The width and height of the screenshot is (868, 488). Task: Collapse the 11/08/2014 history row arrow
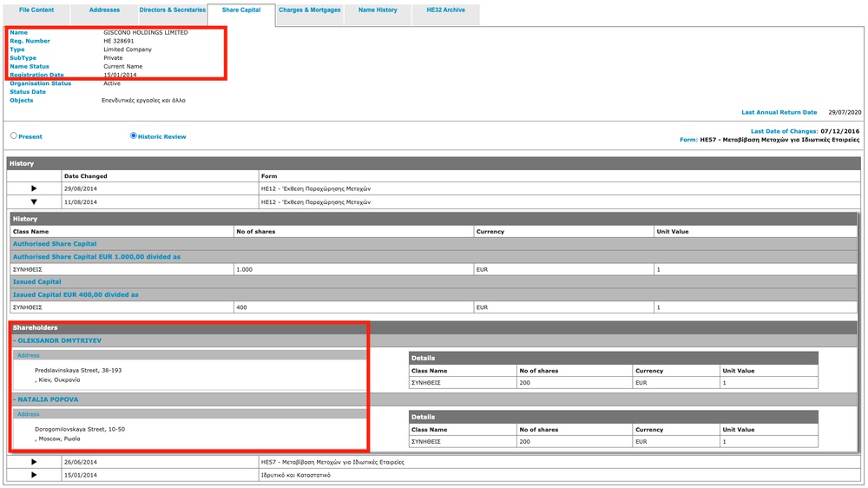pyautogui.click(x=34, y=201)
